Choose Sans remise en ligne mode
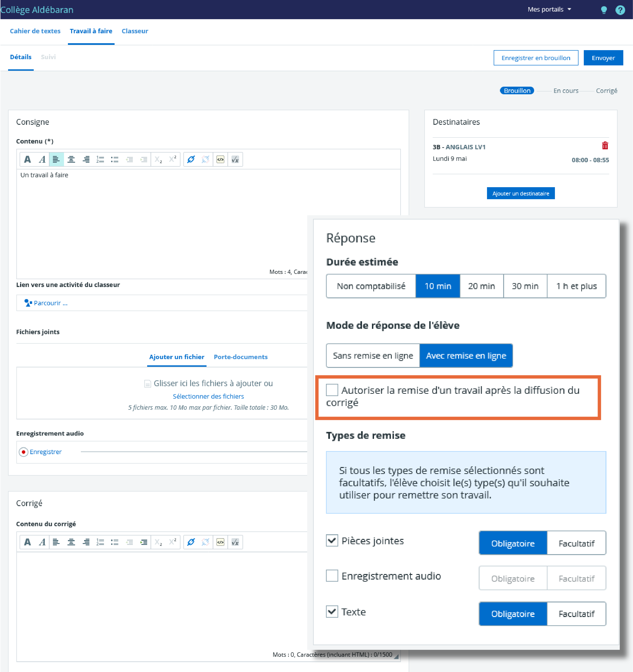Viewport: 633px width, 672px height. click(x=373, y=356)
